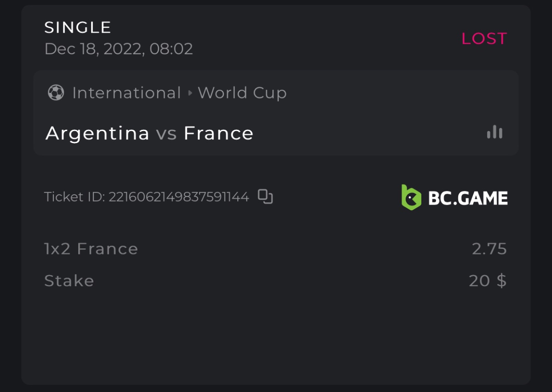Click the 'vs' text between teams
The height and width of the screenshot is (392, 552).
click(x=166, y=133)
